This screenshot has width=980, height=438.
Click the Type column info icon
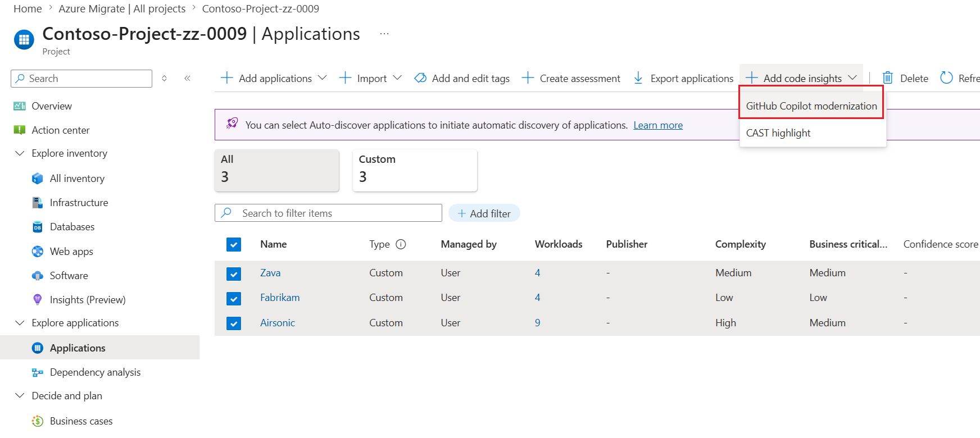point(401,244)
